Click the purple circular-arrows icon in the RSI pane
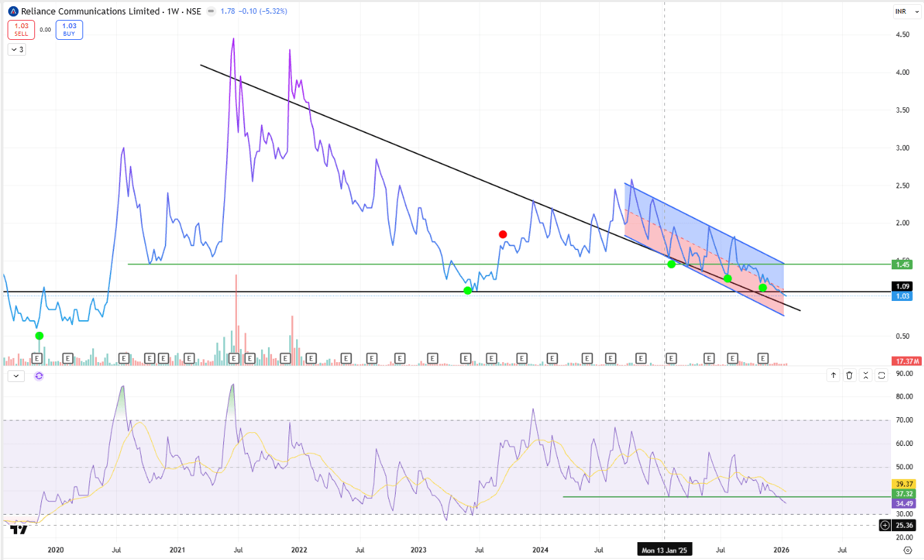 (38, 376)
